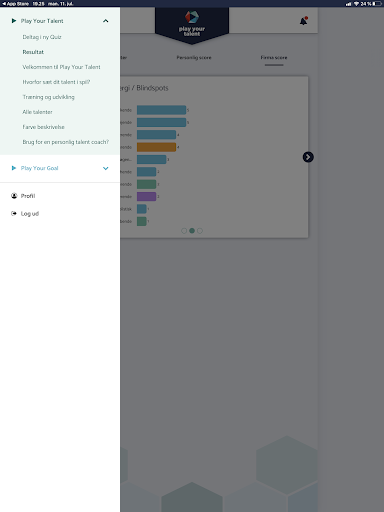Expand the Play Your Goal section chevron
This screenshot has height=512, width=384.
(106, 168)
